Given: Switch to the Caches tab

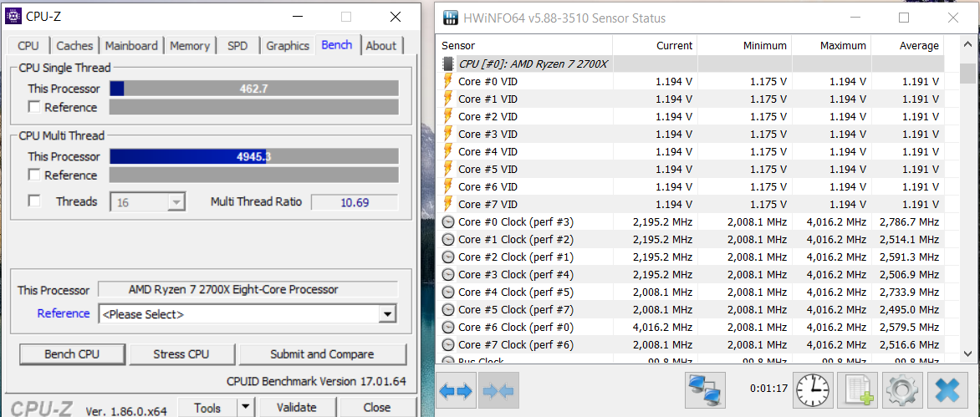Looking at the screenshot, I should pos(74,46).
